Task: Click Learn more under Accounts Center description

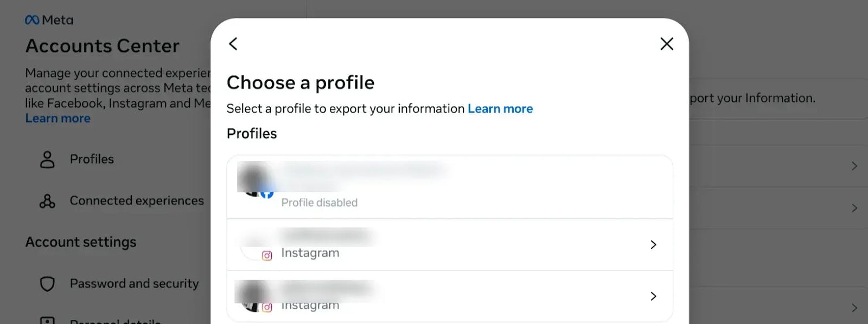Action: [58, 119]
